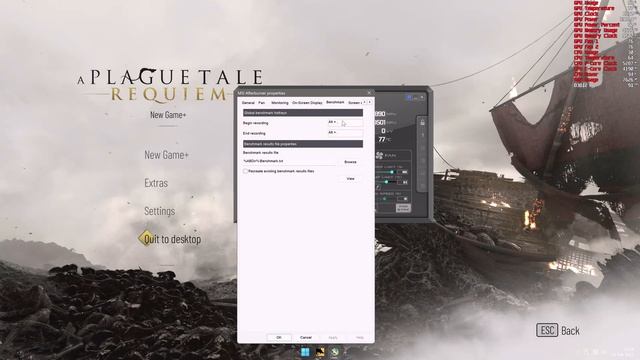Screen dimensions: 640x360
Task: Click the ESC Back prompt
Action: (558, 331)
